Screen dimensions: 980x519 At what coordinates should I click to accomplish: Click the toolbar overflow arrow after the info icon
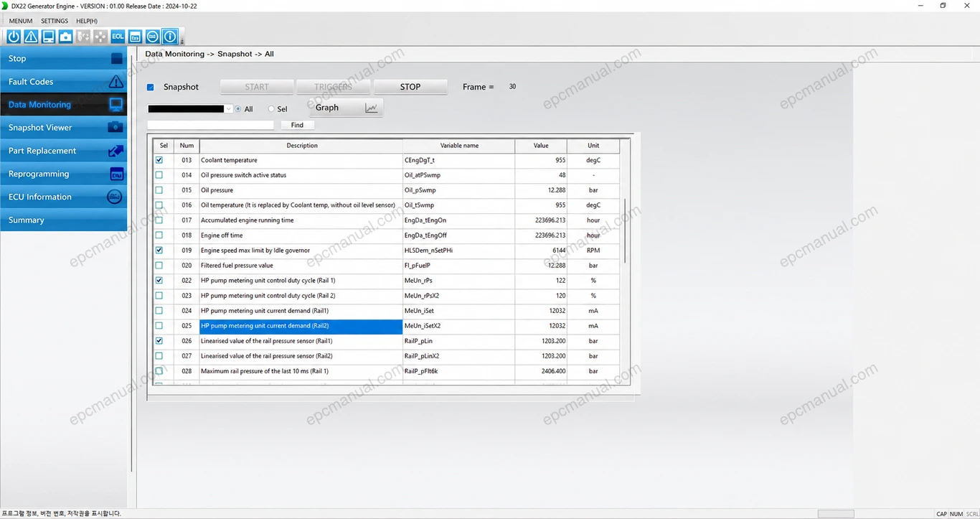[x=182, y=41]
